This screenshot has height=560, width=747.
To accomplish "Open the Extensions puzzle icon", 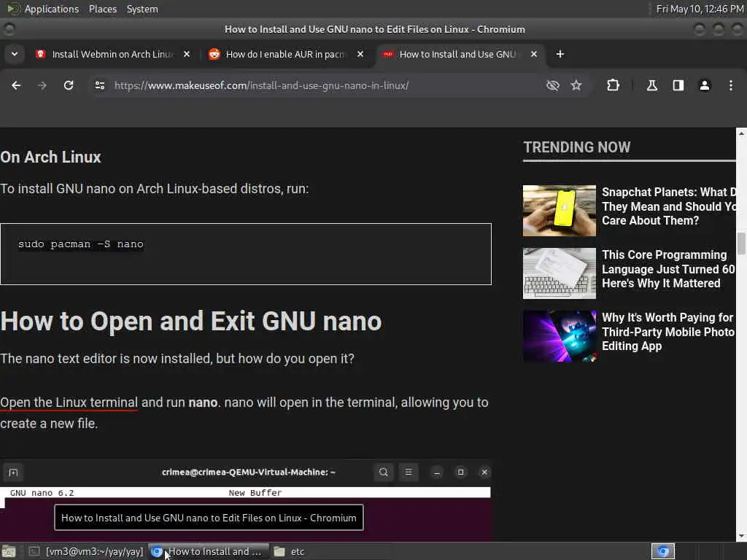I will pyautogui.click(x=613, y=85).
